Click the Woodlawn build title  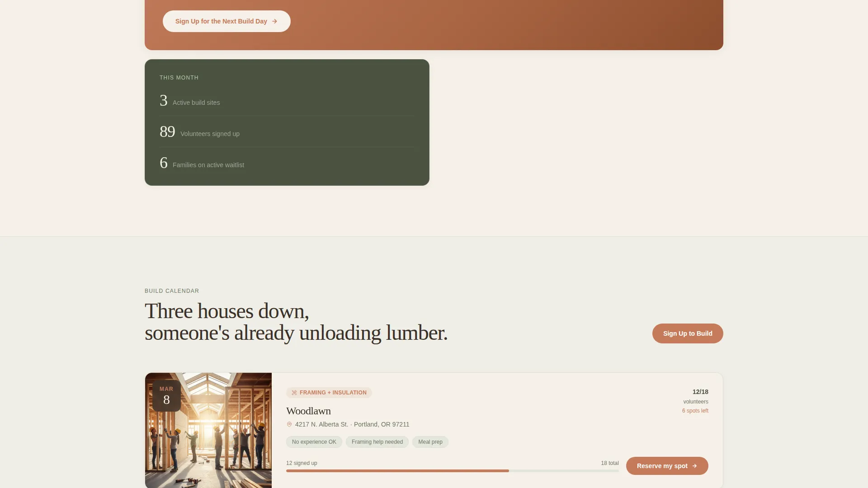[x=308, y=411]
